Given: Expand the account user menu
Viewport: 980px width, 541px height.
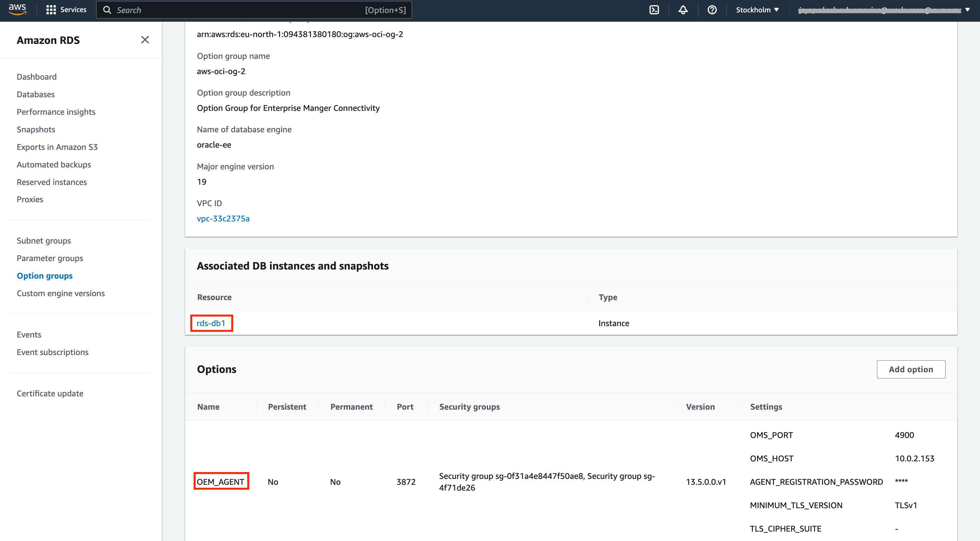Looking at the screenshot, I should point(883,10).
